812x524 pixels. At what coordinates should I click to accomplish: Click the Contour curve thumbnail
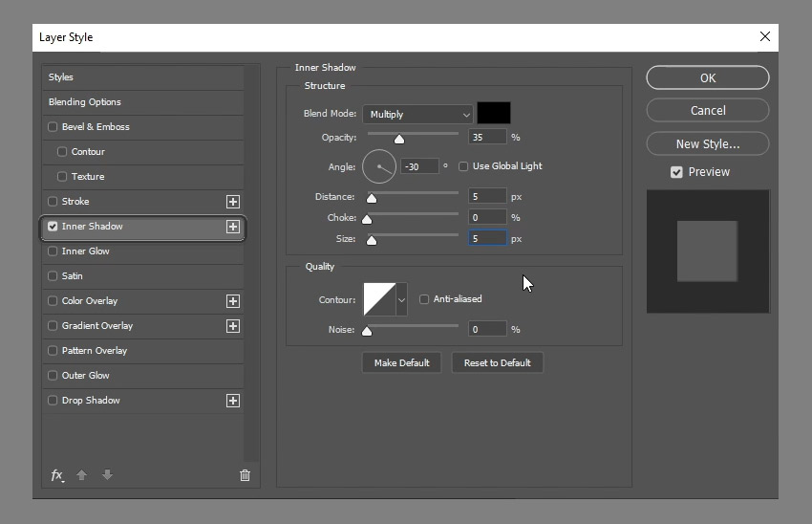[x=379, y=299]
